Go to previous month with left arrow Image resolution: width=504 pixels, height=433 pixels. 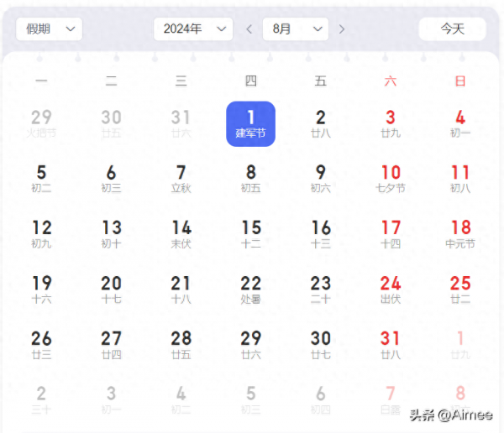249,29
